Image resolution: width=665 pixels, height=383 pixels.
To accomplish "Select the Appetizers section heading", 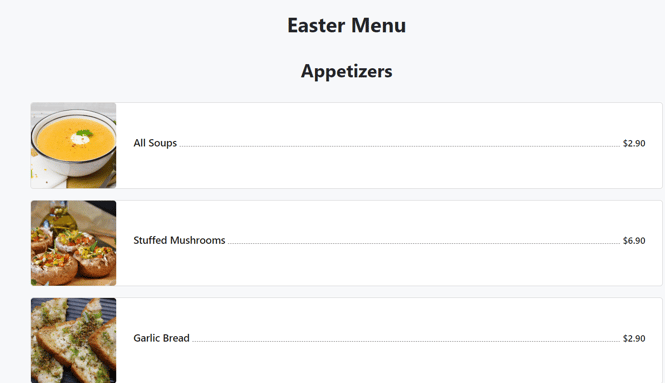I will 346,71.
